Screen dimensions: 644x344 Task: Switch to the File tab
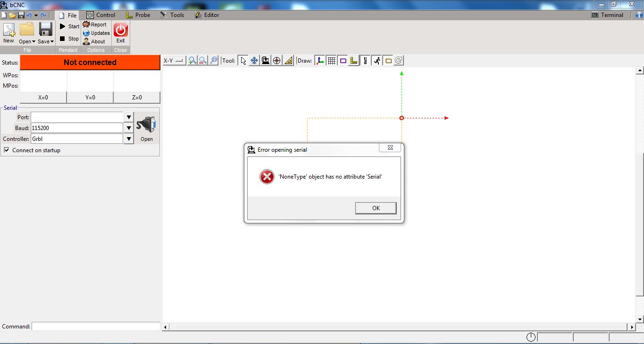tap(67, 15)
